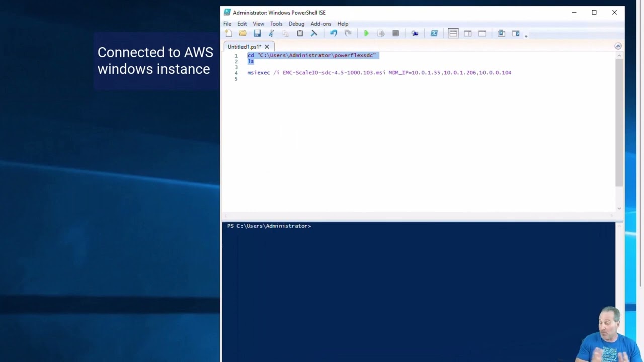The width and height of the screenshot is (644, 362).
Task: Click the ls command on line 2
Action: (x=250, y=61)
